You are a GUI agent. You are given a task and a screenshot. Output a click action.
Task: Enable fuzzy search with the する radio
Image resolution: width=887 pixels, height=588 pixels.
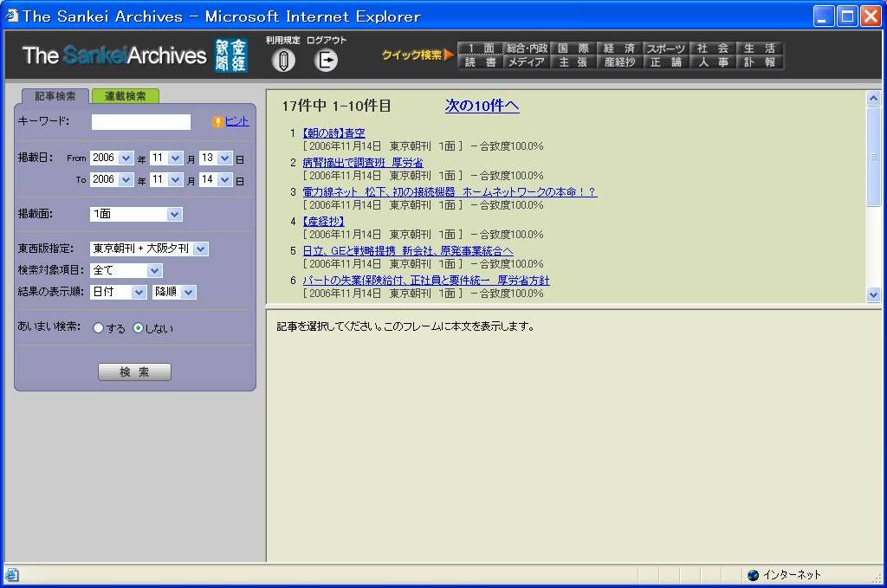click(98, 328)
